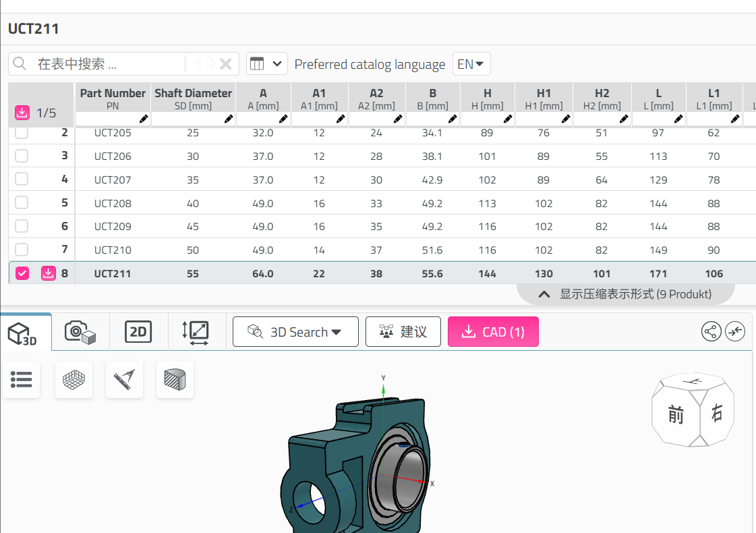
Task: Edit filter pencil for A2 column
Action: (x=399, y=119)
